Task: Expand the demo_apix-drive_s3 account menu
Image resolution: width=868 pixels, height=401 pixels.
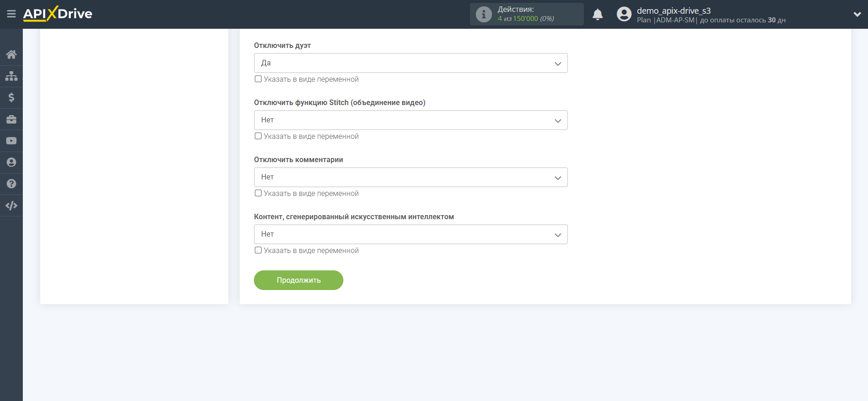Action: tap(857, 15)
